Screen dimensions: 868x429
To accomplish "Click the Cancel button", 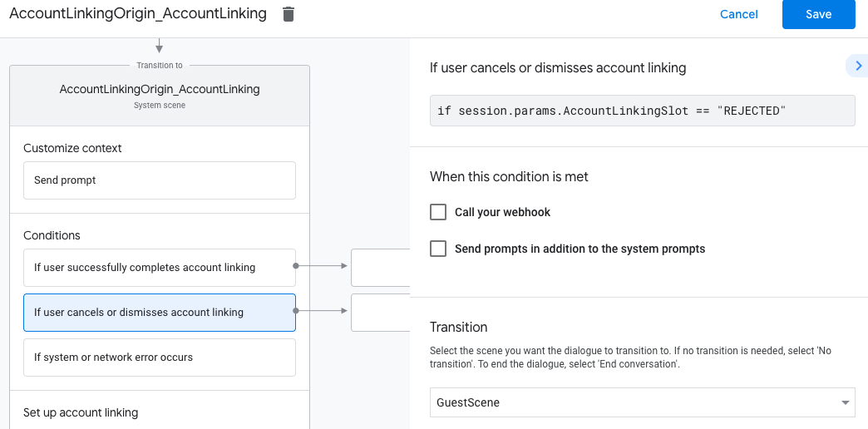I will (738, 14).
